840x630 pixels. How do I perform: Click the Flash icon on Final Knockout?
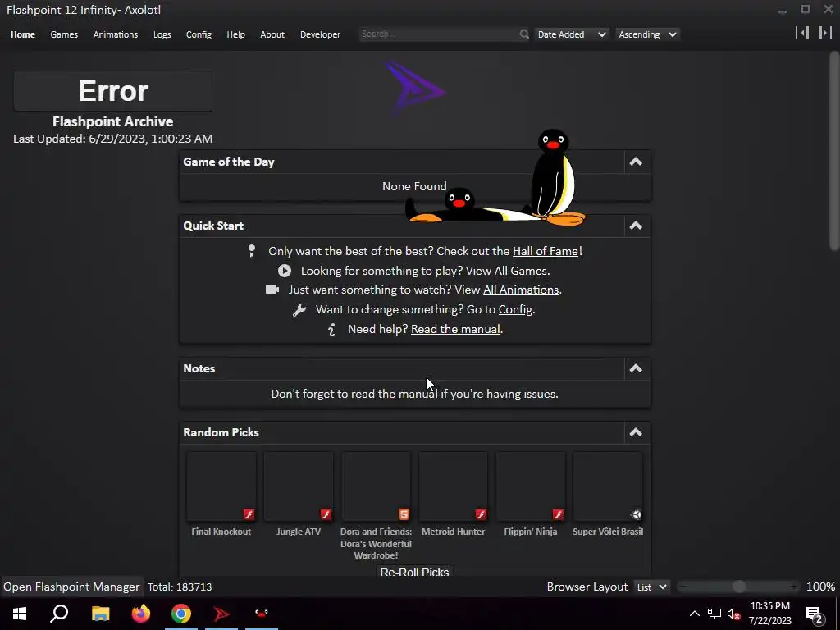(249, 514)
